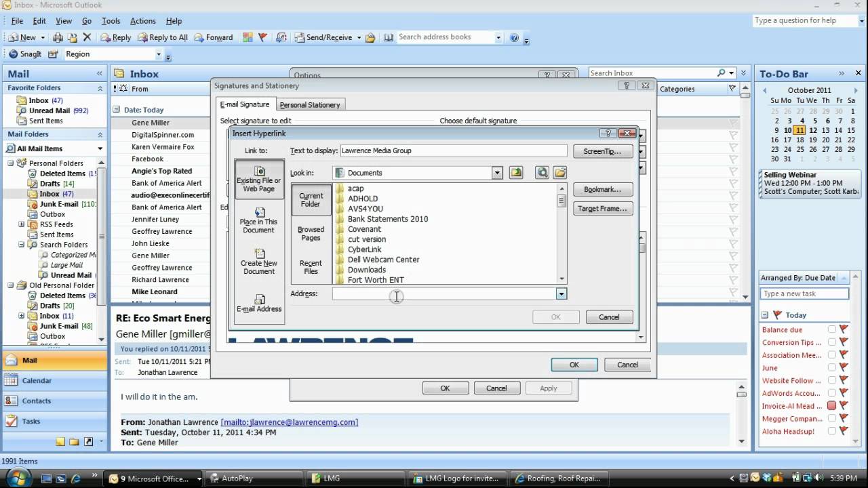Mark Balance due task complete
The image size is (868, 488).
coord(831,329)
